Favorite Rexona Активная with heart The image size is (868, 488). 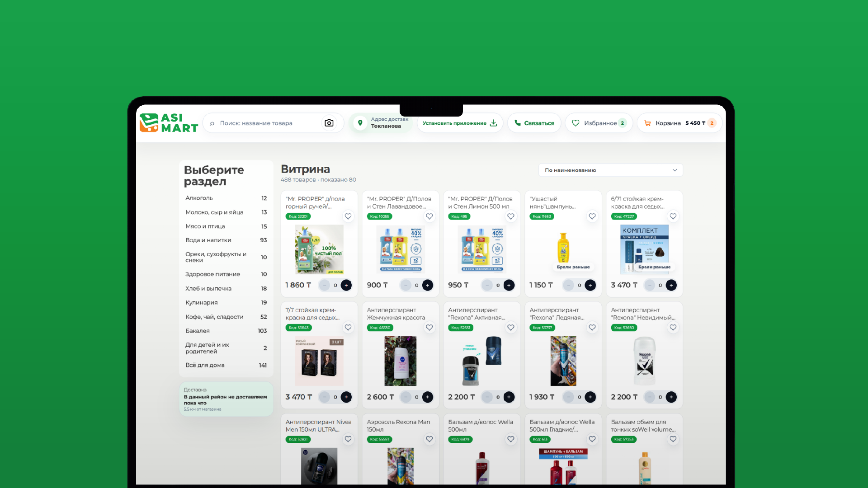511,328
